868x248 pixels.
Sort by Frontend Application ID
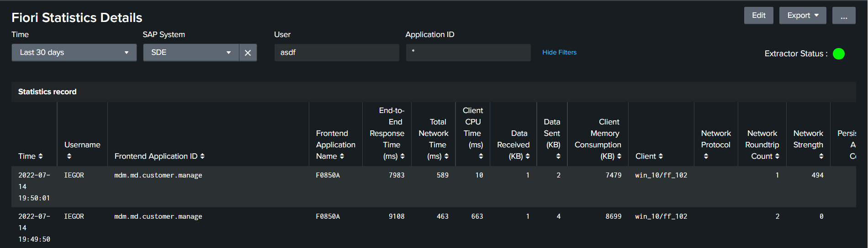click(x=202, y=156)
